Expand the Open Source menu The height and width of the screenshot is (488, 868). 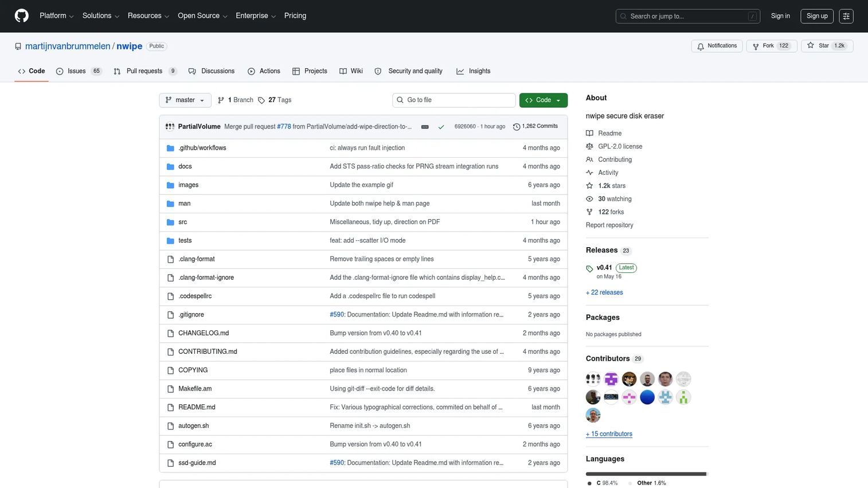(202, 16)
